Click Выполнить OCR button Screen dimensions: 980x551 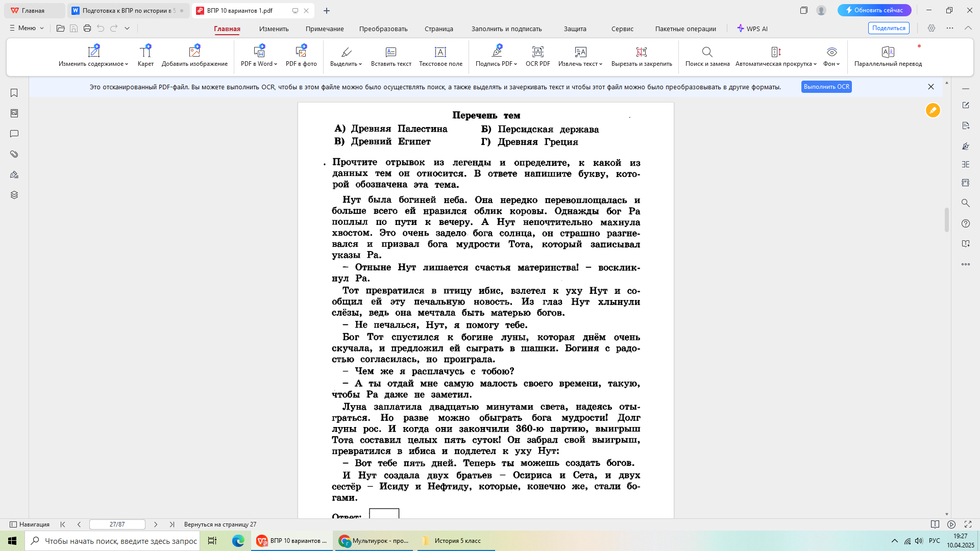[x=826, y=87]
